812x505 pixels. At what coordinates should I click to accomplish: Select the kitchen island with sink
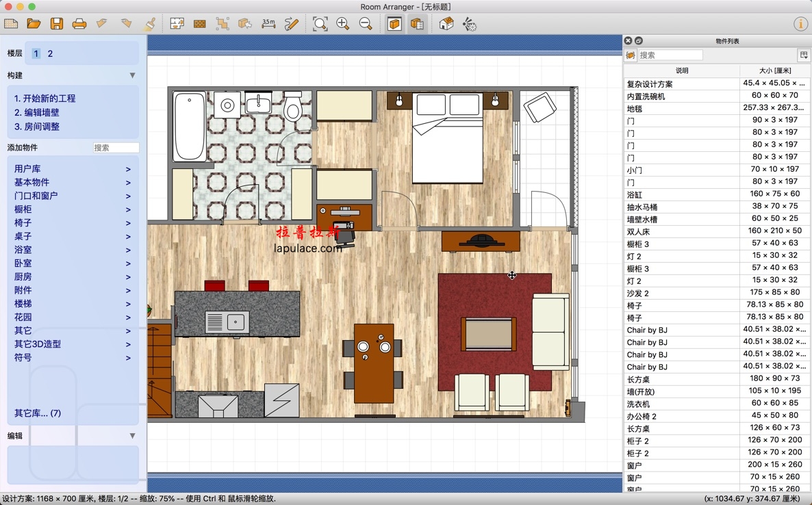pos(237,313)
